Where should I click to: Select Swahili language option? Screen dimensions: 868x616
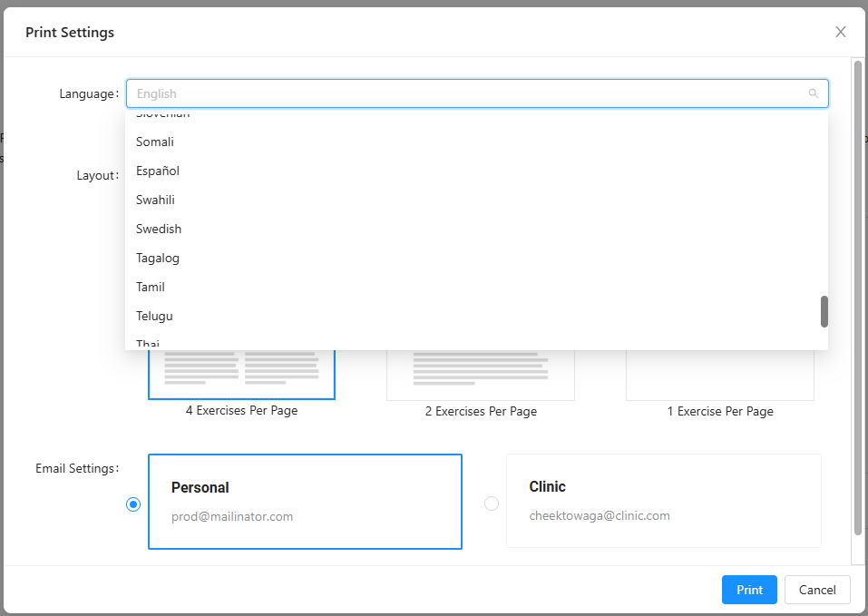click(155, 200)
